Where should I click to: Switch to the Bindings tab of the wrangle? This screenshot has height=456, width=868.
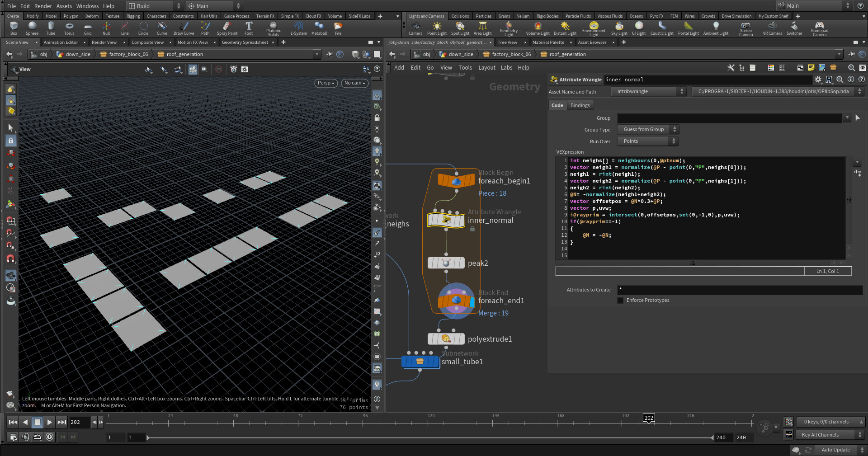coord(580,105)
